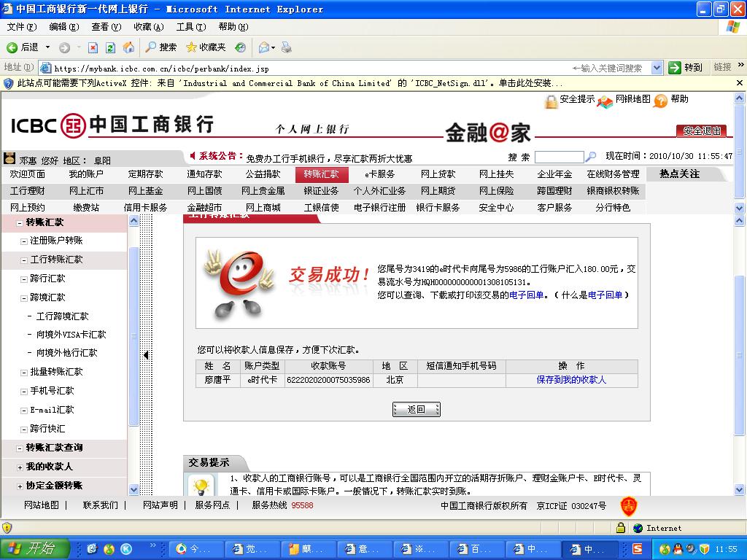Click the 保存到我的收款人 link
Viewport: 747px width, 560px height.
[570, 380]
